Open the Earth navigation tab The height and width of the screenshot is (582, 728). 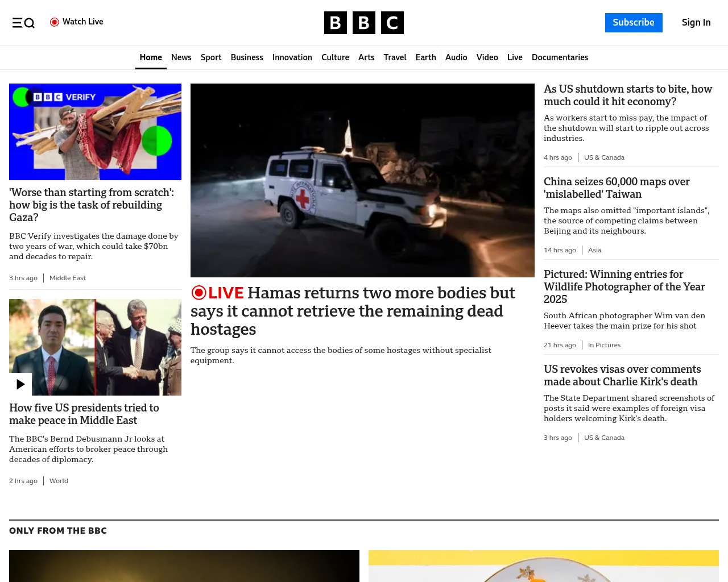point(425,57)
